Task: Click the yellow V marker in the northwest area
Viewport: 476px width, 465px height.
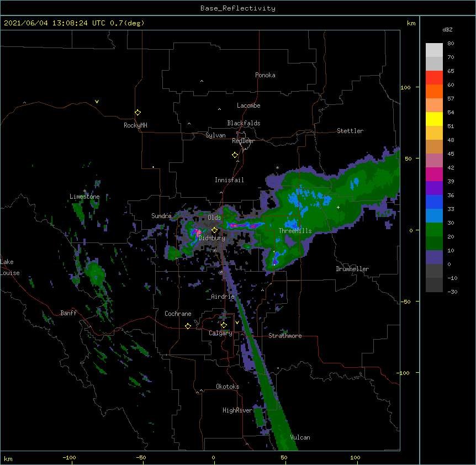Action: tap(97, 102)
